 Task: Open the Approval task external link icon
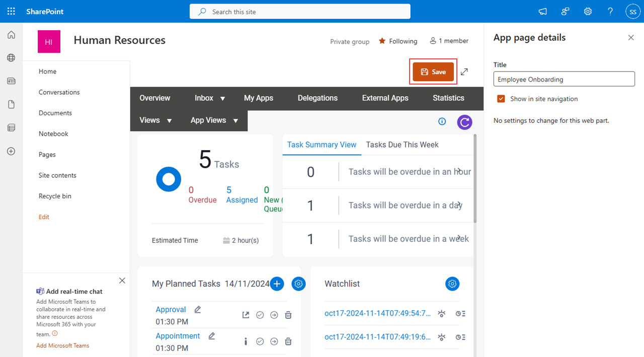click(x=246, y=315)
